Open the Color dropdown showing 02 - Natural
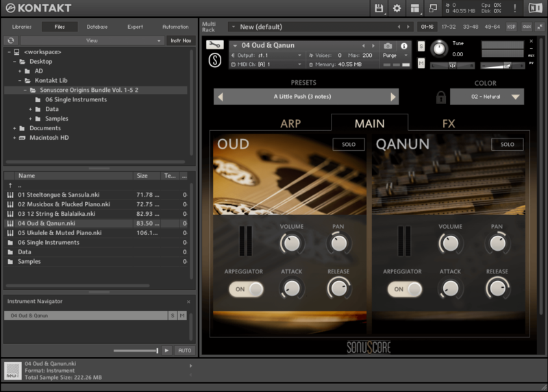 (x=486, y=97)
